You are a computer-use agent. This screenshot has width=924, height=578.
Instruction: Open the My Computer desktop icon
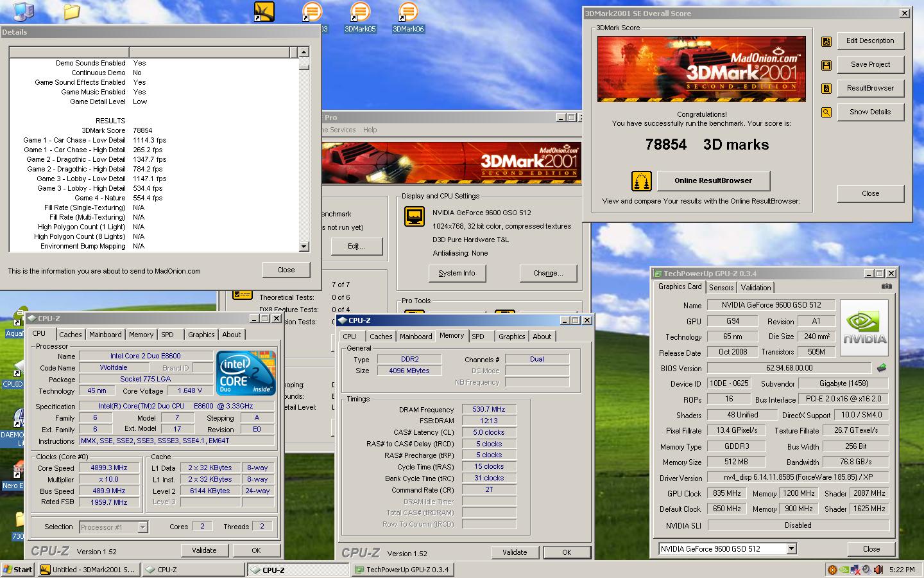(24, 11)
